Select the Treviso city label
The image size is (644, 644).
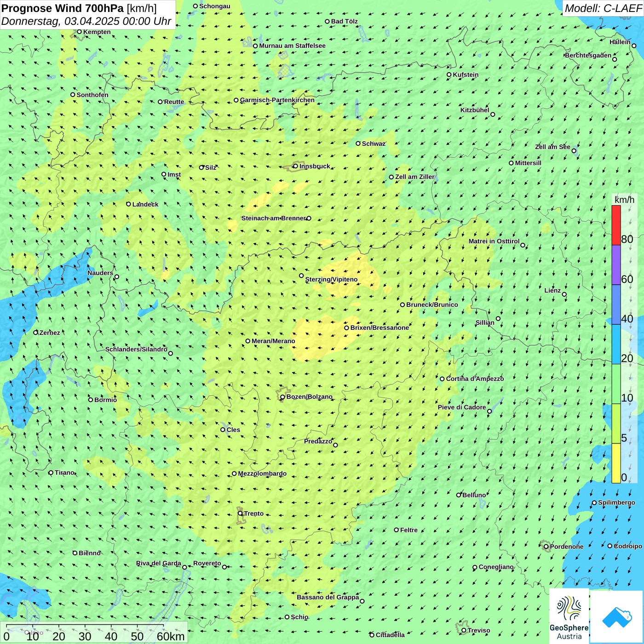click(478, 630)
